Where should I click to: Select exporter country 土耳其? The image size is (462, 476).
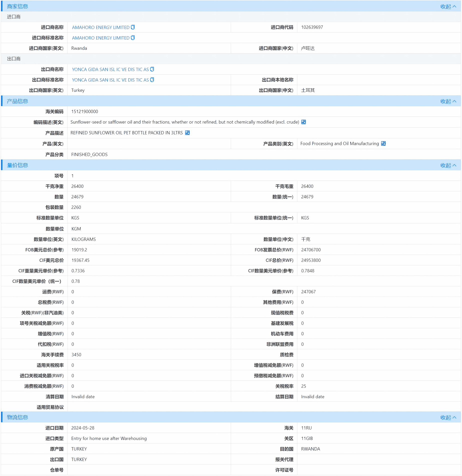pos(308,90)
